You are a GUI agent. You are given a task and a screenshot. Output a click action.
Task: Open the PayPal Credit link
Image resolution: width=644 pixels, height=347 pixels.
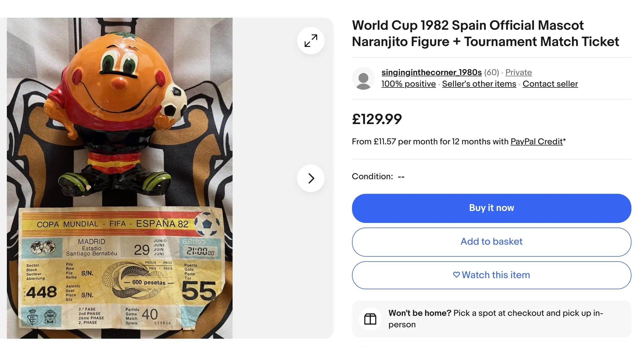coord(536,141)
